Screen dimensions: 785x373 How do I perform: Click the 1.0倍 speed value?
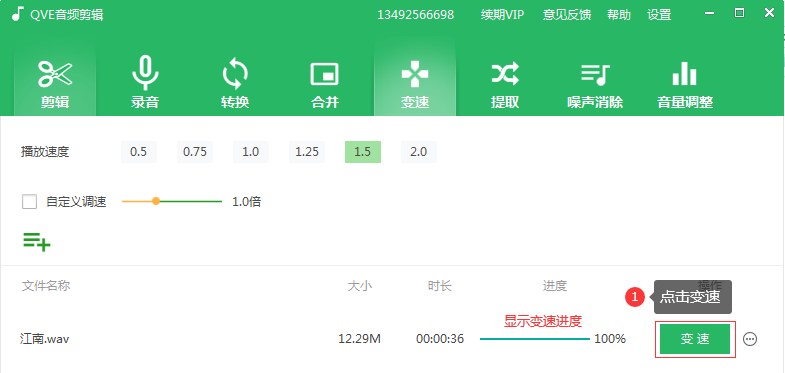pos(246,202)
